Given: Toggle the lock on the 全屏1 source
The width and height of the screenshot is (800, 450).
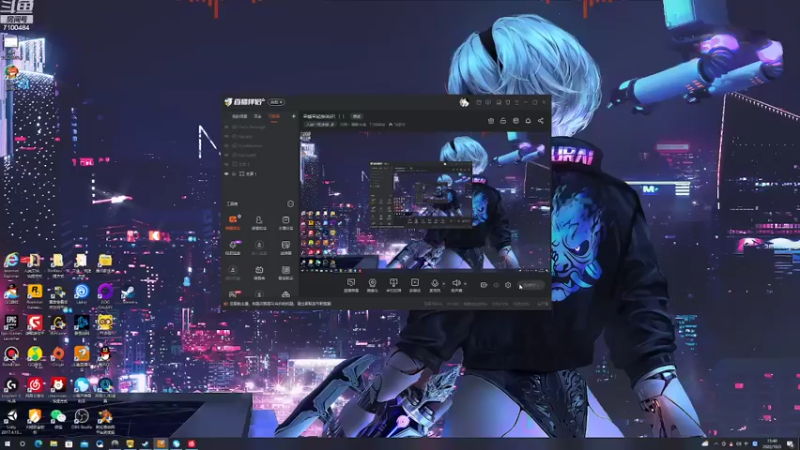Looking at the screenshot, I should tap(234, 174).
